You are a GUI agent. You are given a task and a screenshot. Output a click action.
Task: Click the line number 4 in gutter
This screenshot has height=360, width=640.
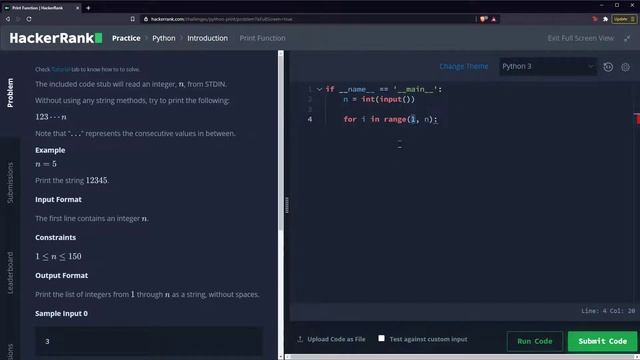click(x=310, y=119)
